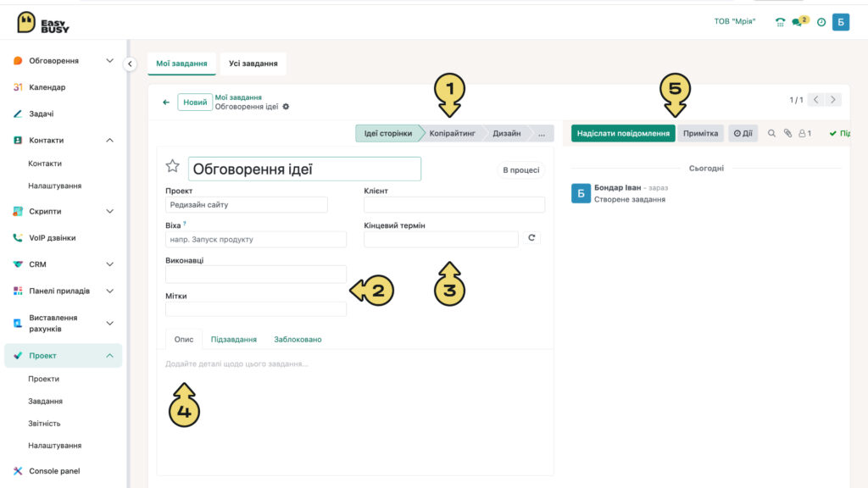Open more stages via ellipsis button

[542, 133]
